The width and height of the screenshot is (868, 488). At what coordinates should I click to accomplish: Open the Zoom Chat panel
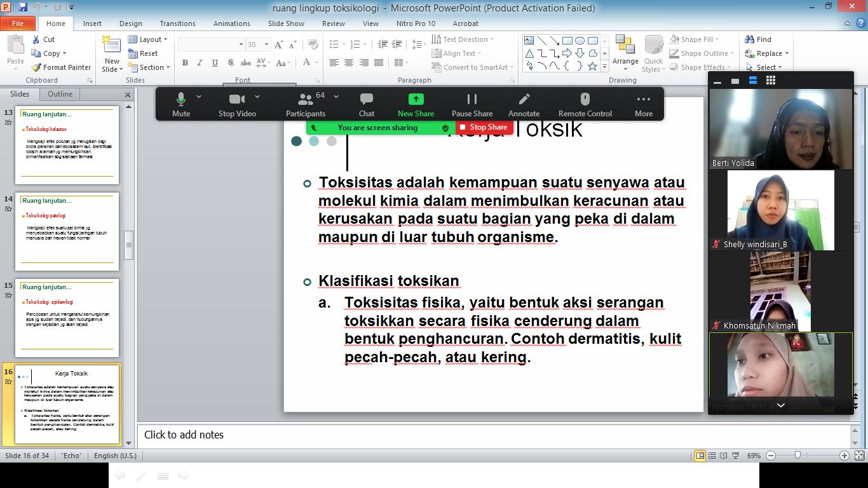click(367, 100)
